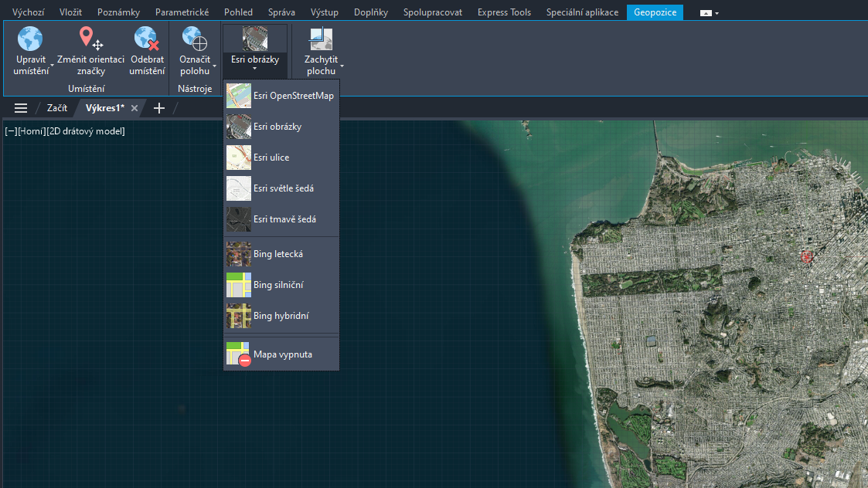Open the Zachytit plochu dropdown arrow
The image size is (868, 488).
(x=342, y=66)
